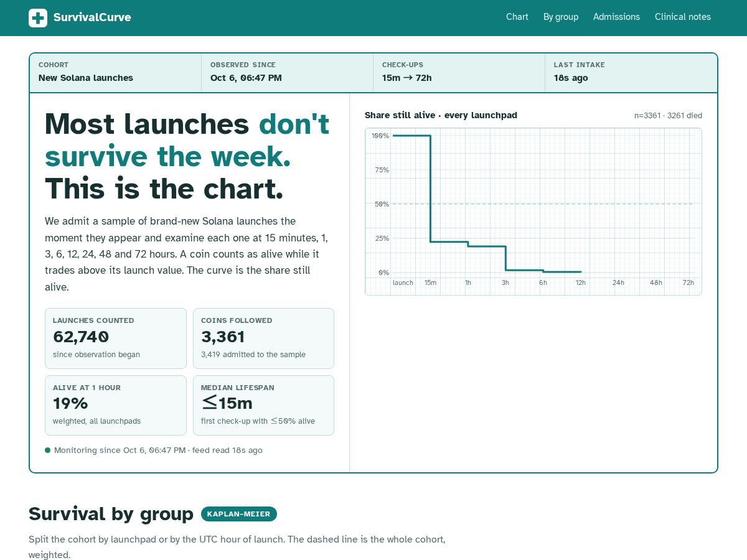Click the 75% label on the chart y-axis
Image resolution: width=747 pixels, height=560 pixels.
pyautogui.click(x=382, y=170)
